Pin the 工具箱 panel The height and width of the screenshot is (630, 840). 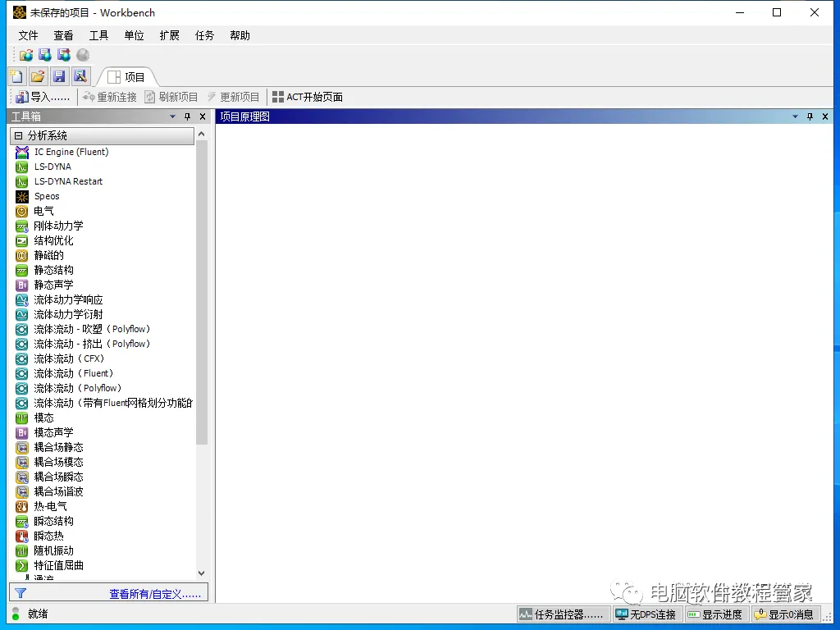click(188, 116)
